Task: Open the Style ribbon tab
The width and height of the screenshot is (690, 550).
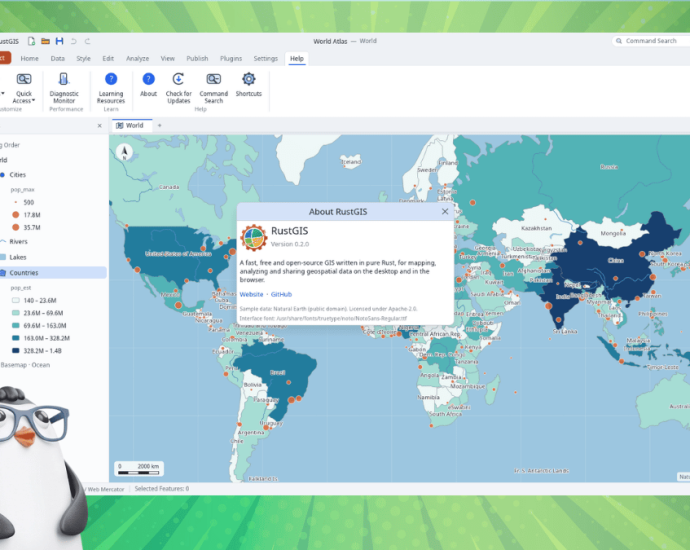Action: [x=83, y=59]
